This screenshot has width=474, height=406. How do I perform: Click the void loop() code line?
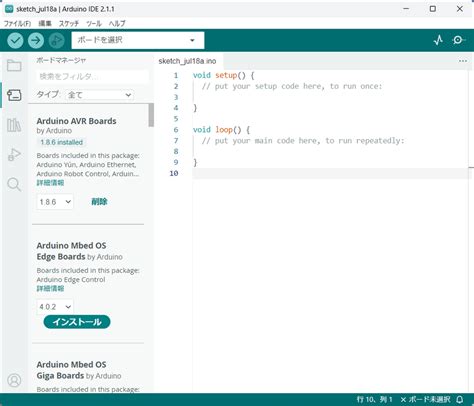[221, 130]
